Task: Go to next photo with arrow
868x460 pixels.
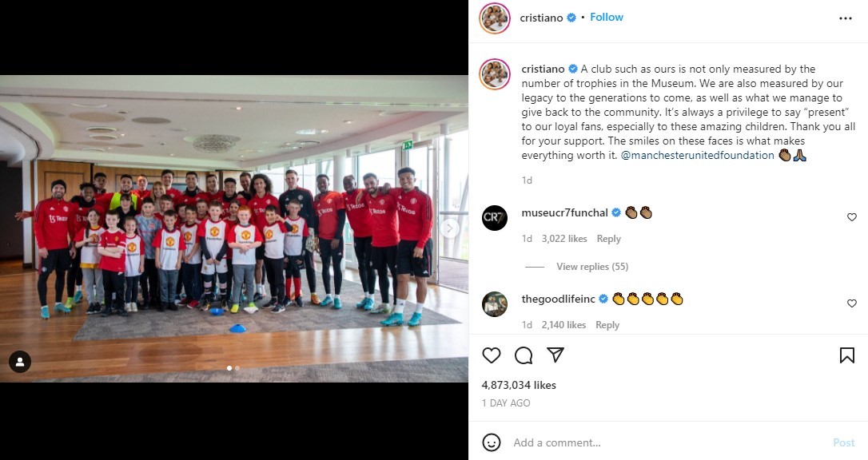Action: (449, 228)
